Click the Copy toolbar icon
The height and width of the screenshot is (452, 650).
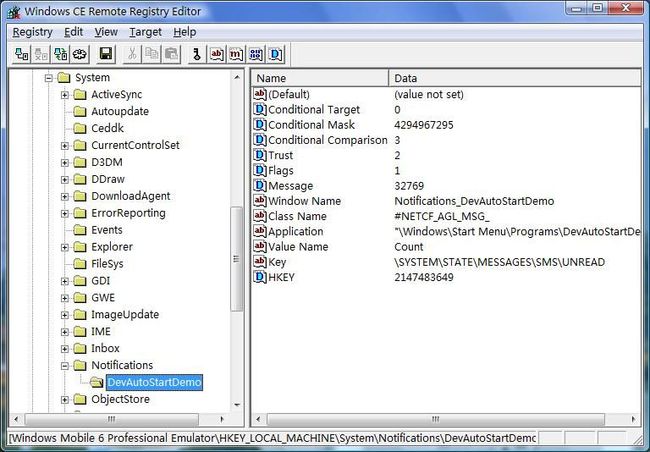pos(152,54)
